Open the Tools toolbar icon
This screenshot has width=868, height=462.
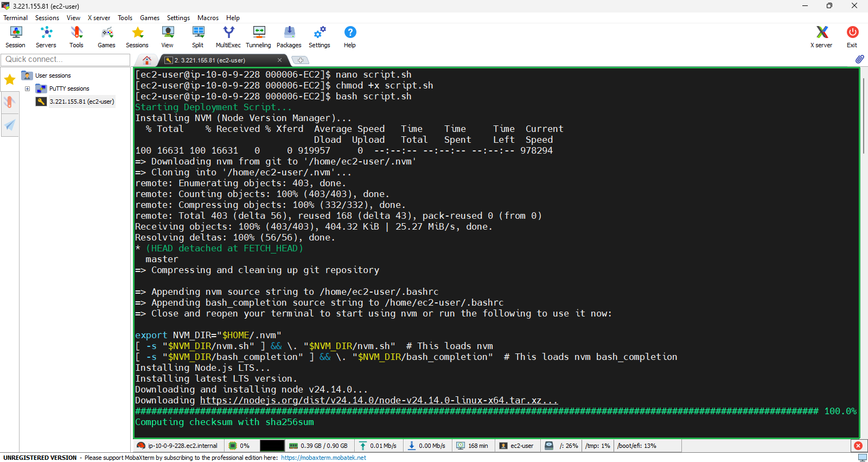pos(76,37)
